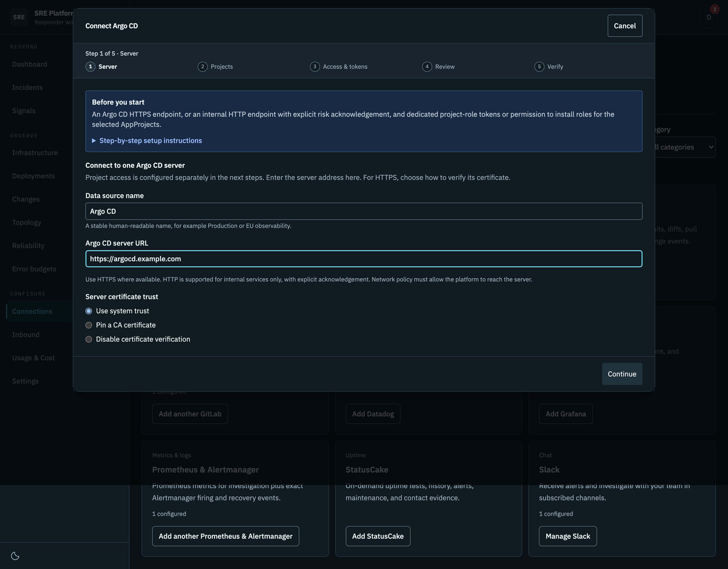Toggle the dark mode moon icon
This screenshot has height=569, width=728.
(x=15, y=556)
